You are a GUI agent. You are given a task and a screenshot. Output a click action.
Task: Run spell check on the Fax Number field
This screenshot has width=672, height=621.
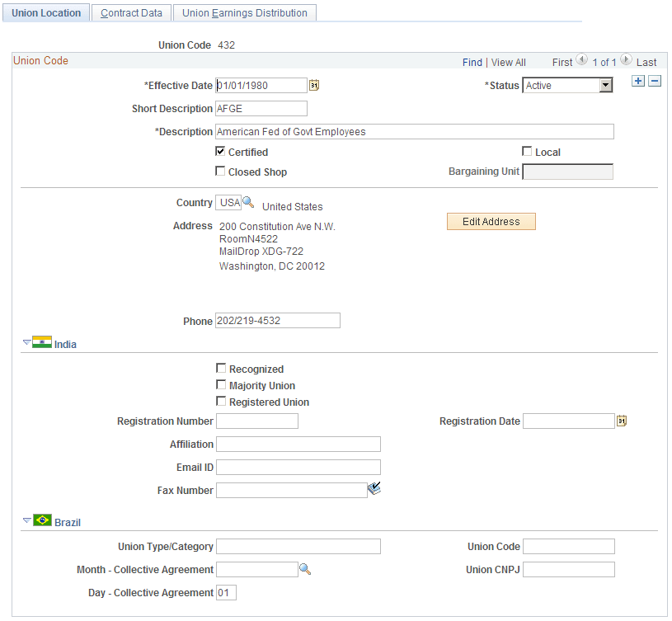[374, 488]
